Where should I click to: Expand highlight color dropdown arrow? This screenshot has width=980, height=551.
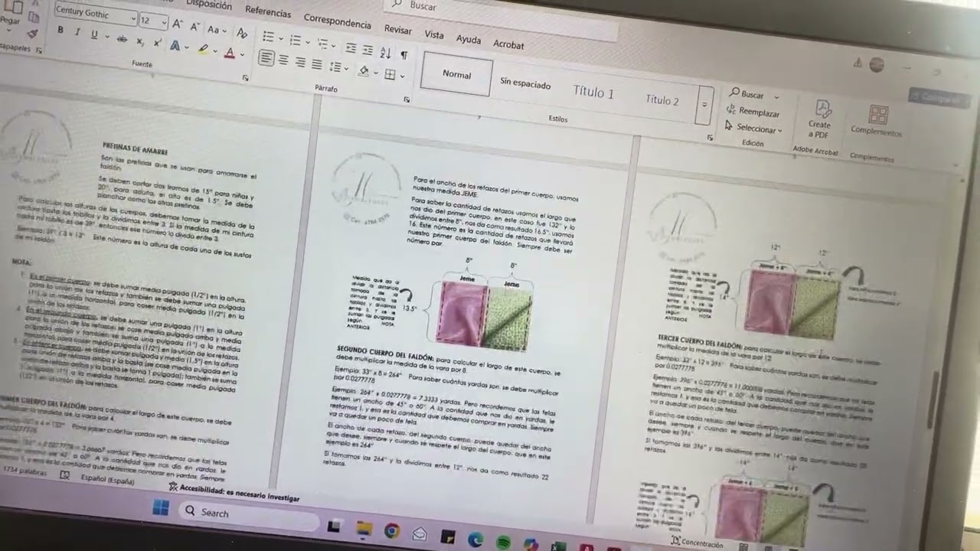(214, 51)
